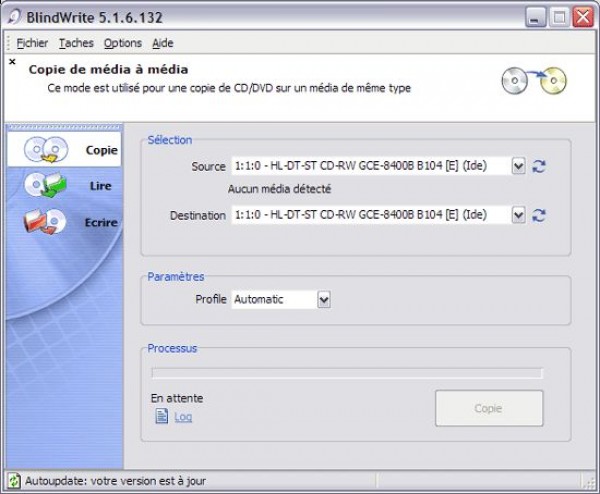Click the Copie button in Processus
Screen dimensions: 600x494
point(489,408)
